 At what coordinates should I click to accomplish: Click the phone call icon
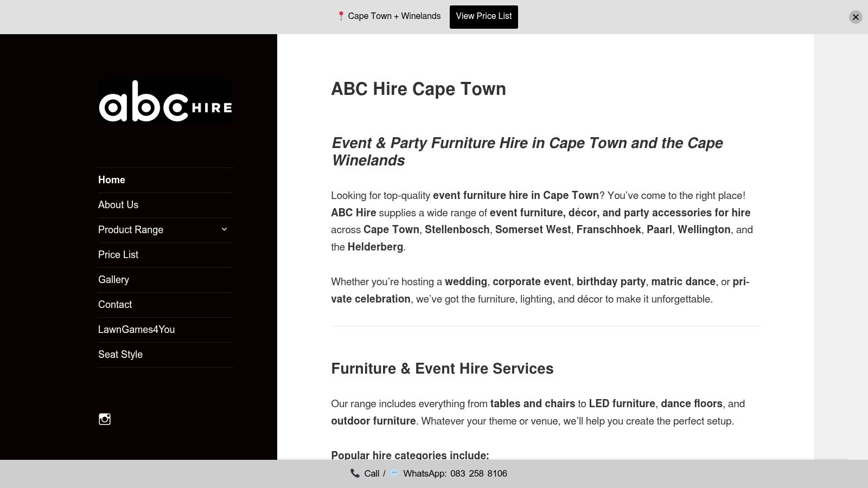(x=355, y=473)
